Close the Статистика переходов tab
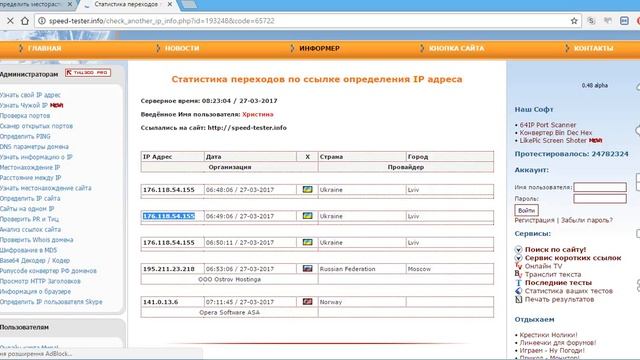 (170, 4)
